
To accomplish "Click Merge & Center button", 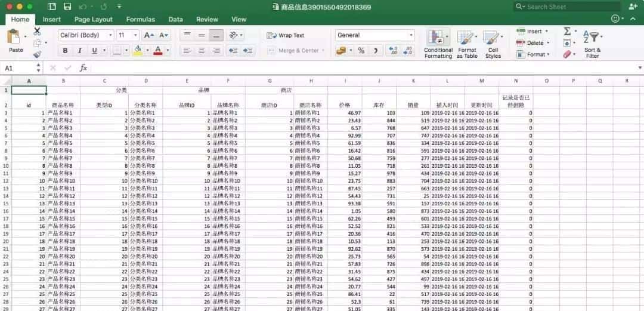I will 293,51.
